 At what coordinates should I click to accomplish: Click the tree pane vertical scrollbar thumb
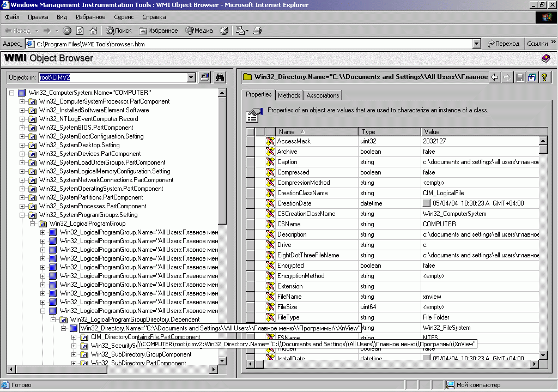pos(222,160)
